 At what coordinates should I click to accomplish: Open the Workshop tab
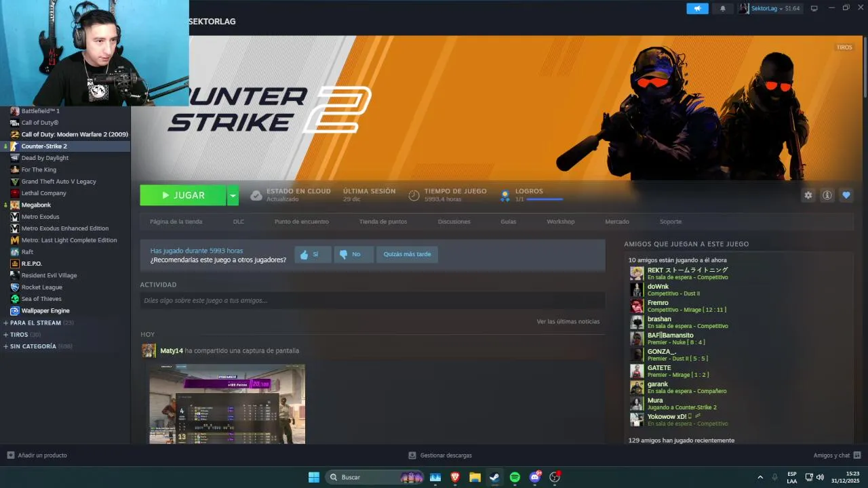click(x=561, y=222)
